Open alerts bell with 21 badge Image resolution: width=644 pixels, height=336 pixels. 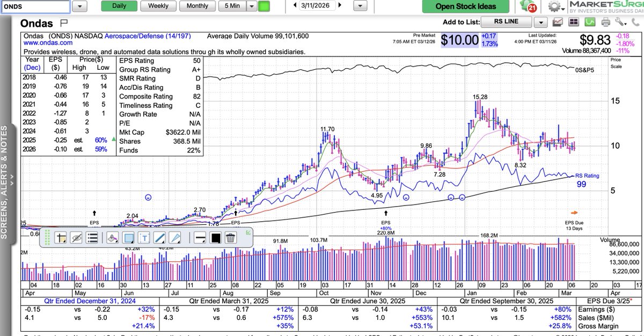(528, 6)
